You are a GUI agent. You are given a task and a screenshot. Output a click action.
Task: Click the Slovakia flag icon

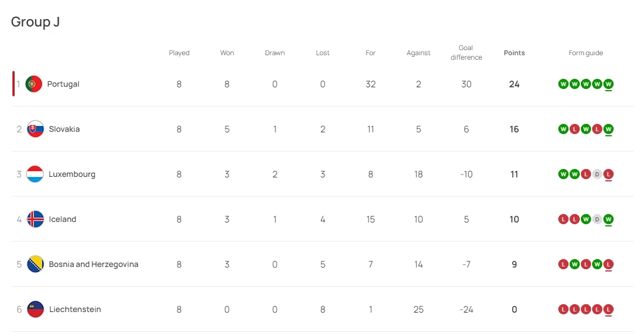click(35, 129)
